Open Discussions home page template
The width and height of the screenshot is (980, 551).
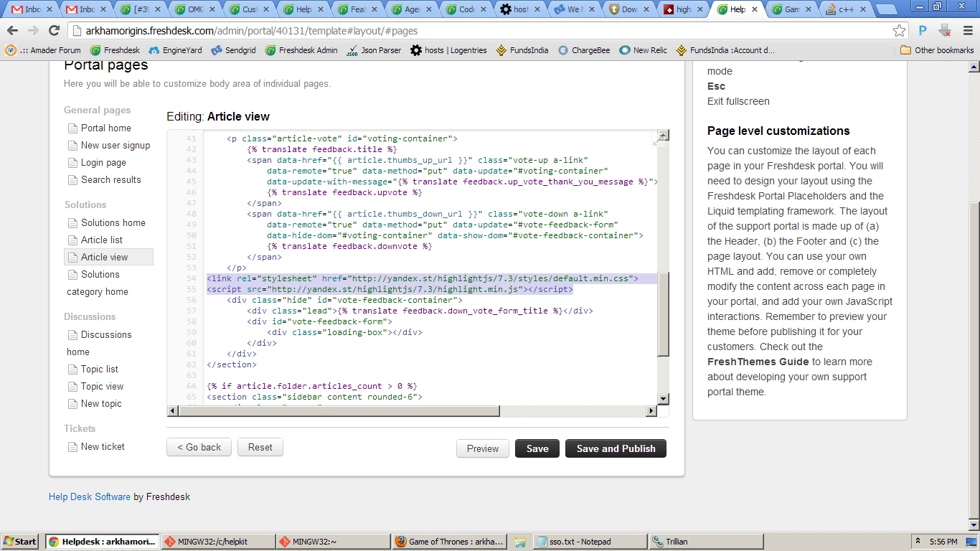[x=99, y=343]
